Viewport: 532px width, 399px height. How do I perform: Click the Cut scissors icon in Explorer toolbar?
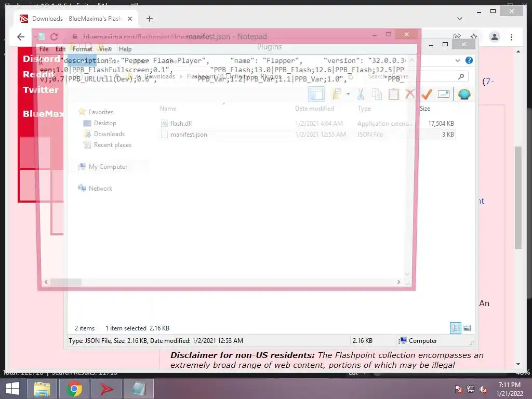coord(361,95)
